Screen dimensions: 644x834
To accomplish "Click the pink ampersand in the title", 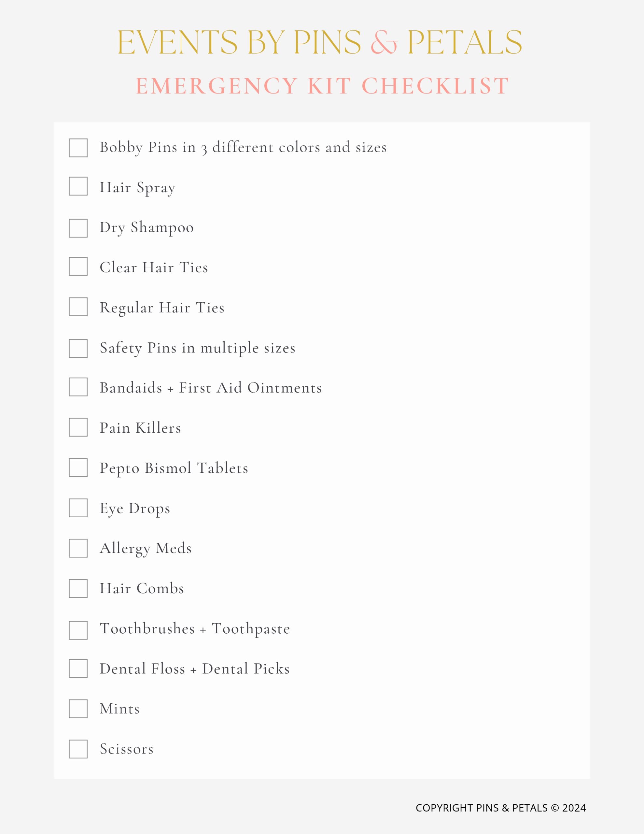I will 384,42.
